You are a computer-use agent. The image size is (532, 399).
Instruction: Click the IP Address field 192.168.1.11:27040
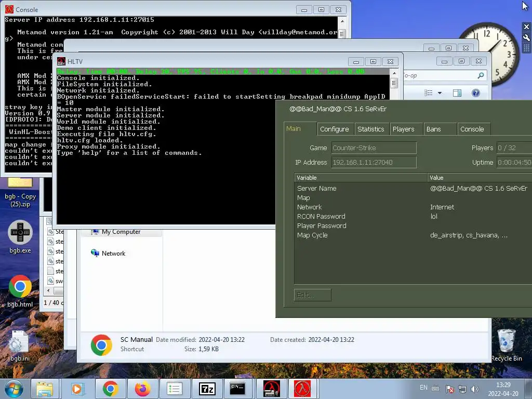click(374, 162)
